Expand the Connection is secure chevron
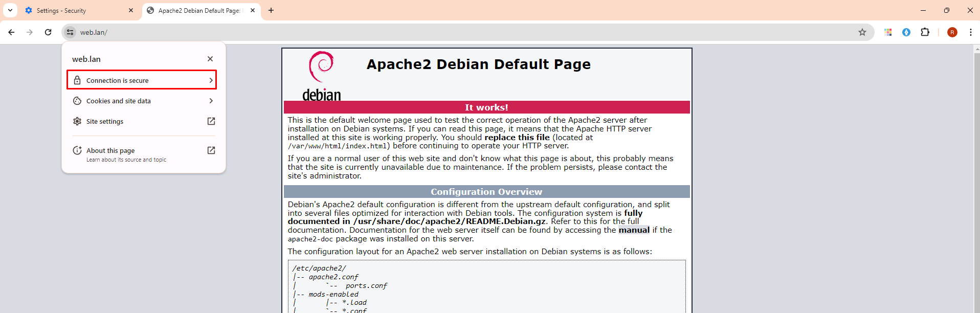 click(x=211, y=80)
